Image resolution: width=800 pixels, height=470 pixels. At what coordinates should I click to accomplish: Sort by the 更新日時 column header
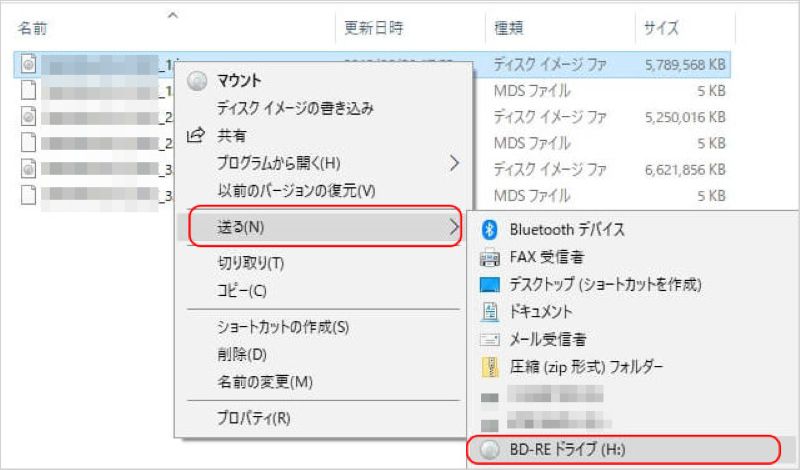pos(373,28)
